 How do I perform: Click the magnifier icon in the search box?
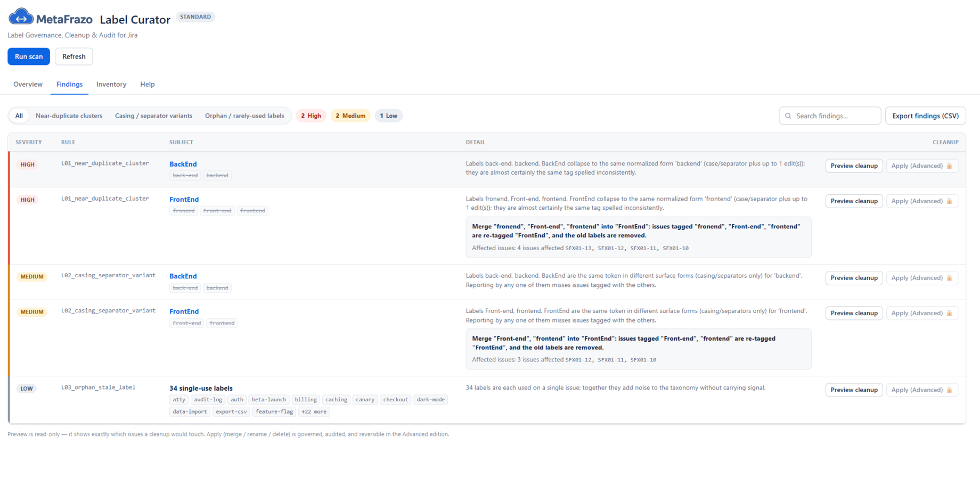pos(788,116)
